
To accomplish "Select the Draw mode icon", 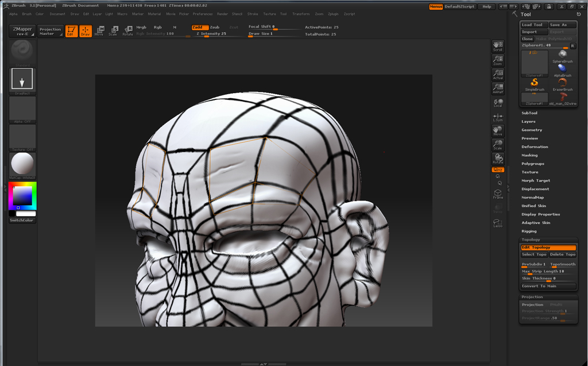I will (86, 31).
